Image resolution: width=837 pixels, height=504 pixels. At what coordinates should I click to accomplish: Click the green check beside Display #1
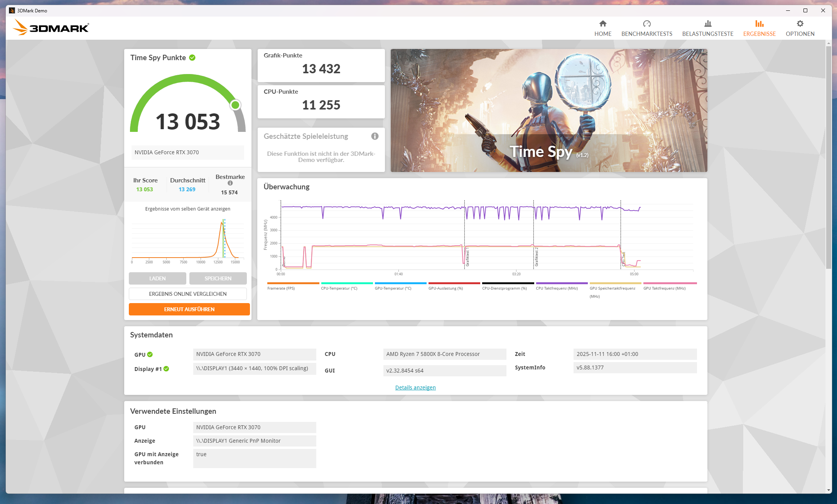[x=166, y=369]
